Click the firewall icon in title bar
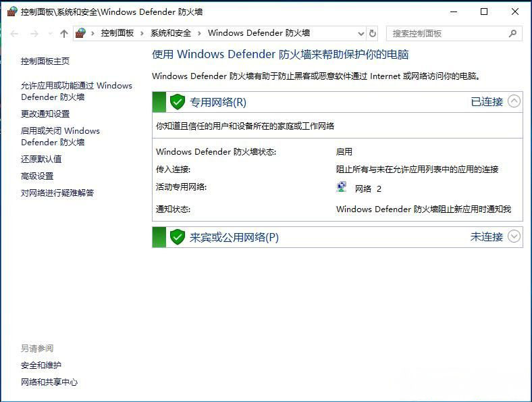This screenshot has width=532, height=402. click(12, 11)
